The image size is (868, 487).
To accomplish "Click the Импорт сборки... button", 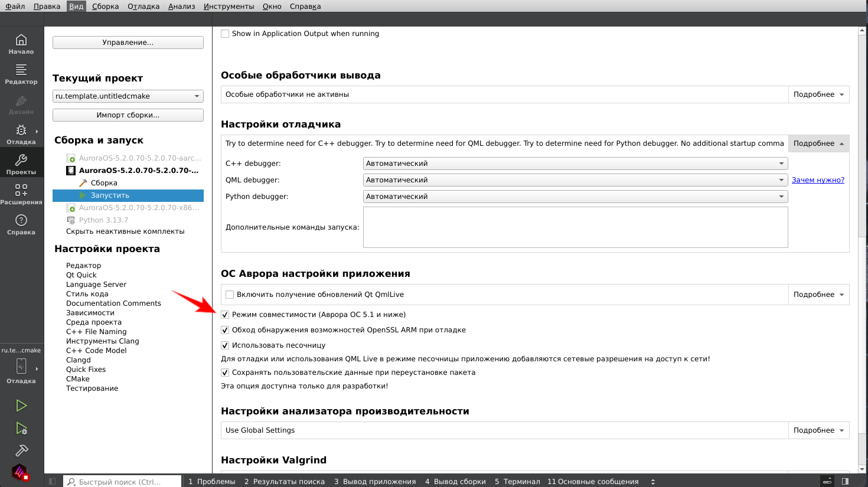I will coord(128,115).
